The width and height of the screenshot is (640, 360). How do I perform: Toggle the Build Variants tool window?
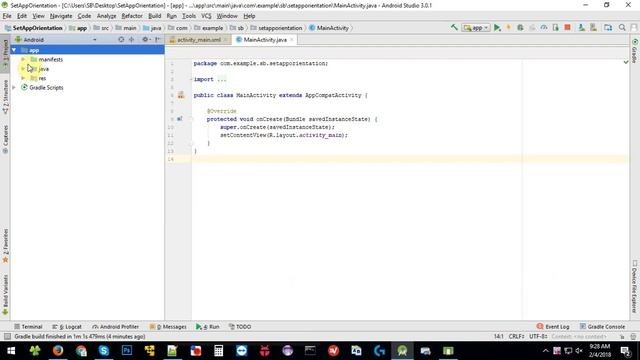tap(5, 295)
